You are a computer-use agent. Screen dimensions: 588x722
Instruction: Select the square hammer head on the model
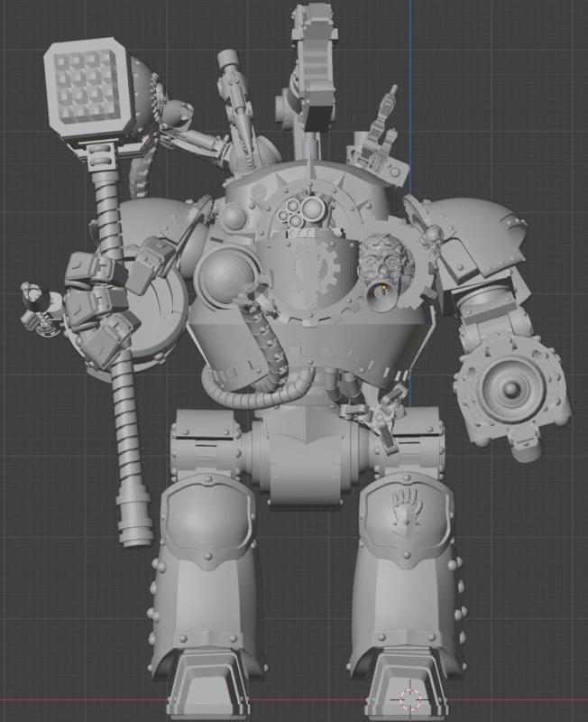(x=89, y=88)
